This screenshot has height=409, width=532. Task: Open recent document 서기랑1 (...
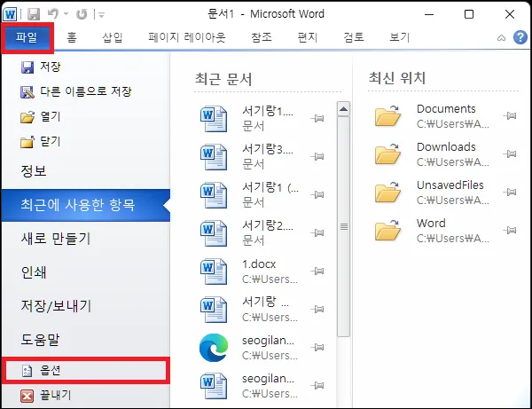pos(262,195)
